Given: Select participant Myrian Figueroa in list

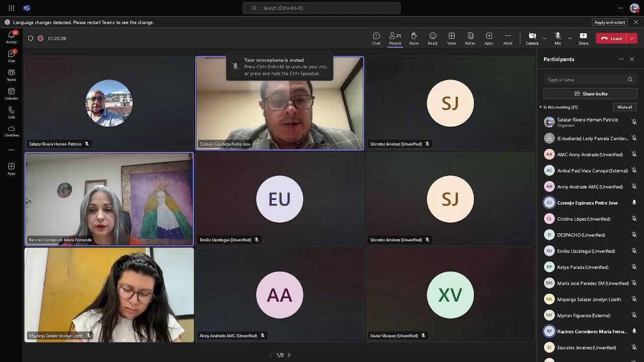Looking at the screenshot, I should 591,315.
